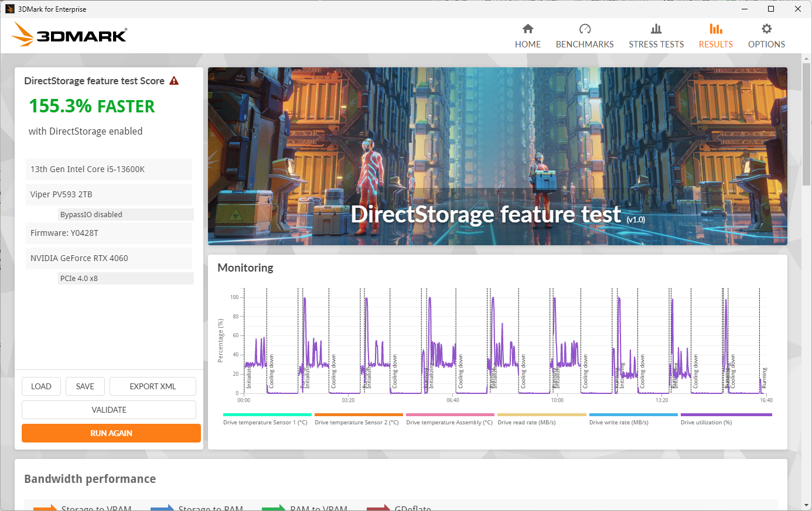Toggle the Drive read rate (MB/s) series

(x=526, y=422)
